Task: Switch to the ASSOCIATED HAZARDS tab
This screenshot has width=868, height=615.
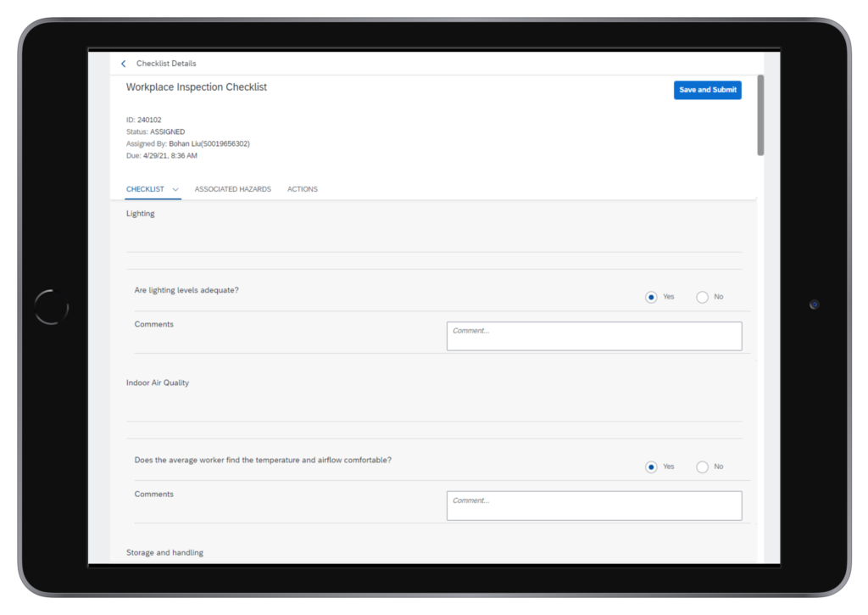Action: click(x=232, y=189)
